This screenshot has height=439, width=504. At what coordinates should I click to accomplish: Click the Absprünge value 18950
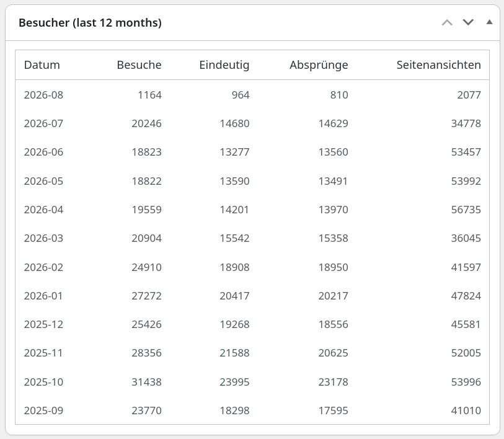coord(334,267)
